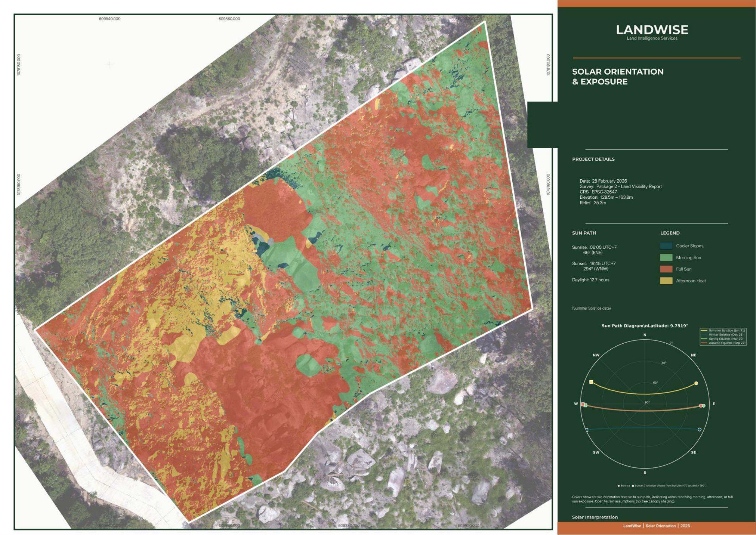Image resolution: width=756 pixels, height=535 pixels.
Task: Click the red autumn equinox sunrise circle marker
Action: pos(701,406)
